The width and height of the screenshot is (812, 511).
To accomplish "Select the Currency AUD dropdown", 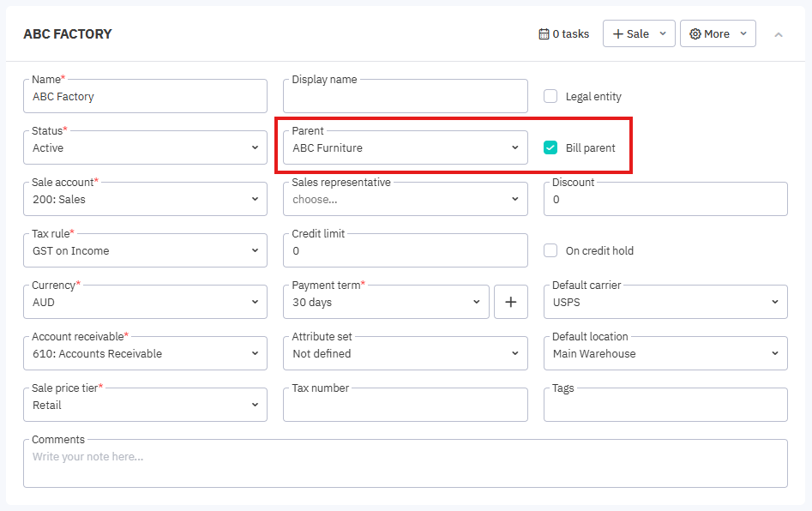I will point(145,303).
